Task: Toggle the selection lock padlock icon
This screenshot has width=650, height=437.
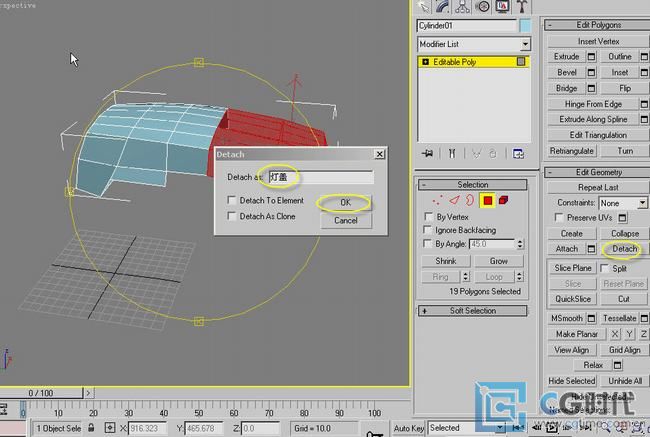Action: (x=91, y=427)
